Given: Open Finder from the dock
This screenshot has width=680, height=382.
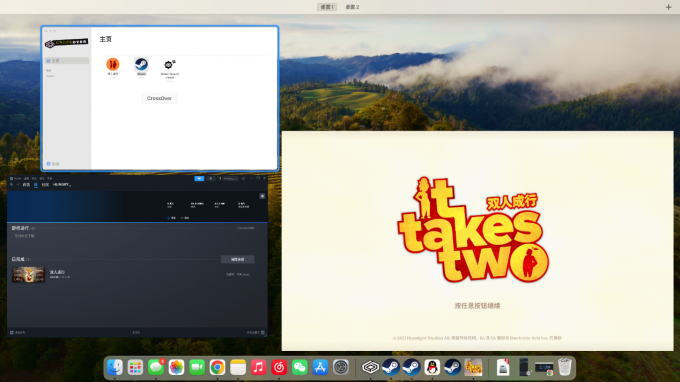Looking at the screenshot, I should tap(114, 367).
